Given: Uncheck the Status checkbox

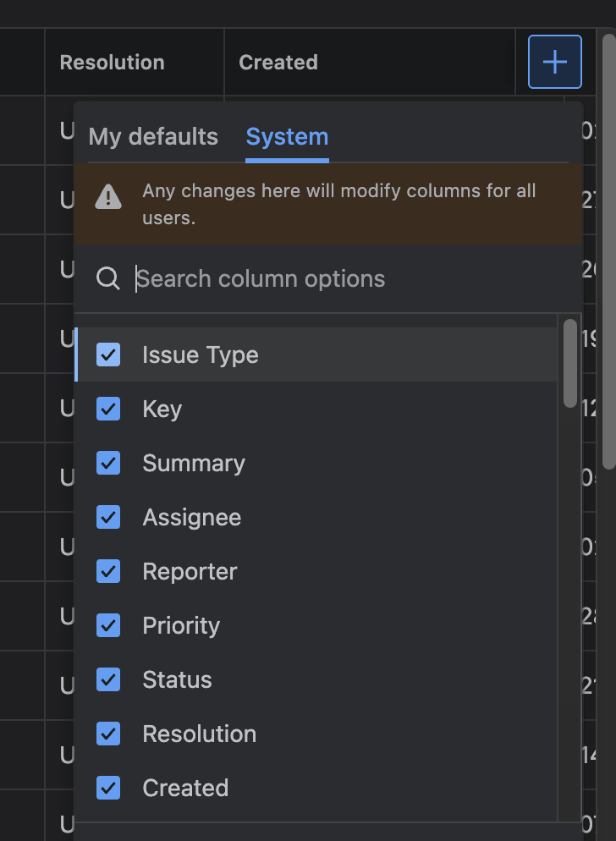Looking at the screenshot, I should (108, 679).
